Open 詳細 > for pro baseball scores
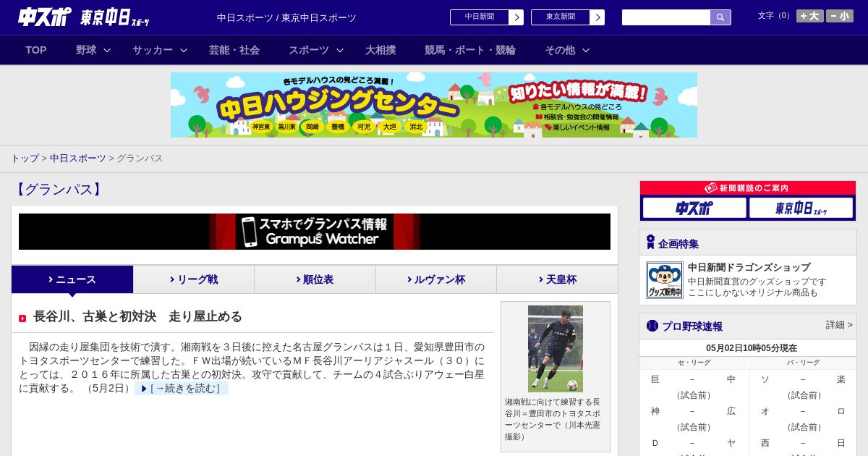 point(839,325)
